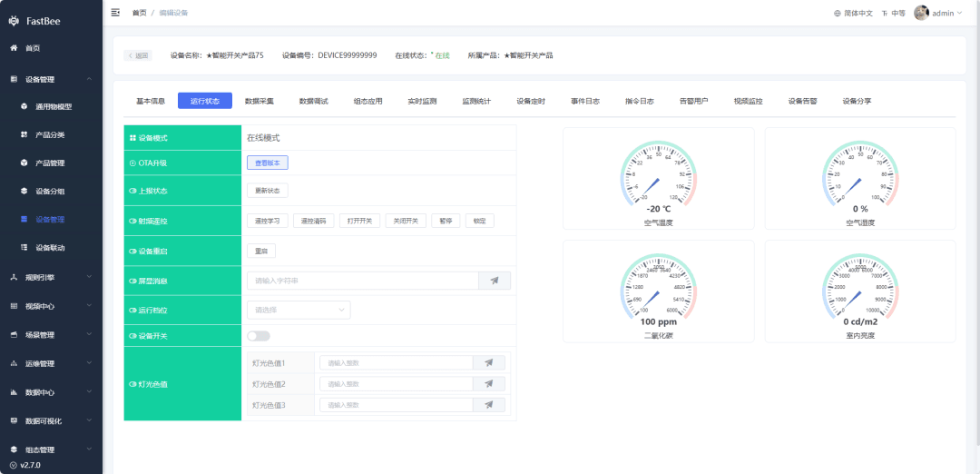The height and width of the screenshot is (474, 980).
Task: Click the 打开开关 button
Action: [x=359, y=220]
